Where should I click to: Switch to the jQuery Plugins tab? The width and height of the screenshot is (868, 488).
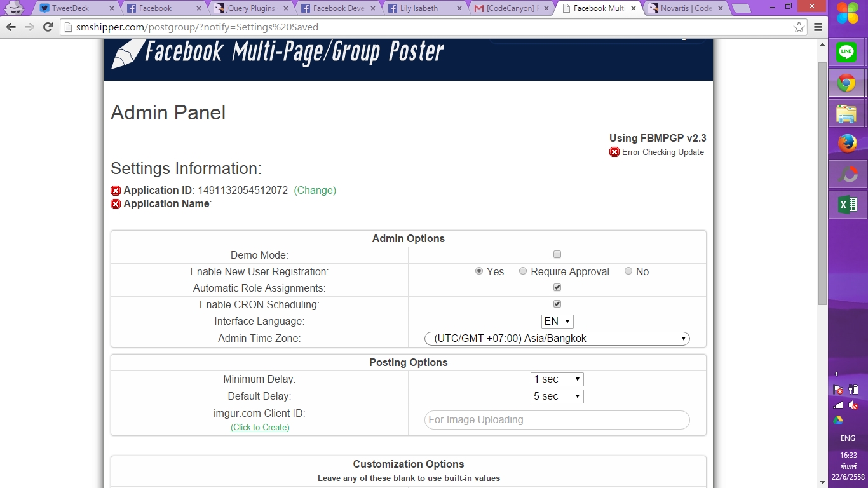(251, 8)
